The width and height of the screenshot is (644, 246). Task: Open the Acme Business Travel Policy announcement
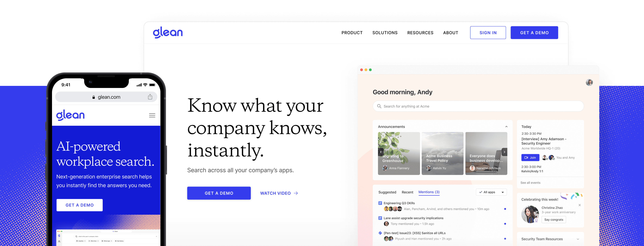click(442, 153)
